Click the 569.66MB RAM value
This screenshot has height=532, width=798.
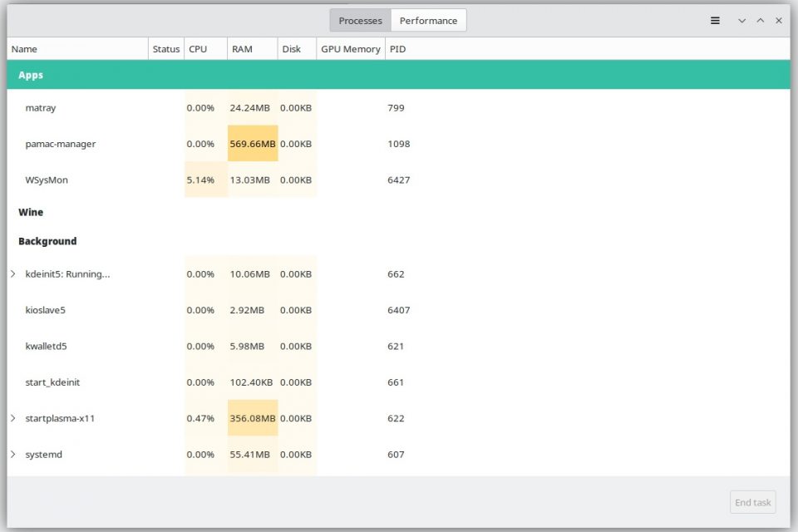click(253, 144)
